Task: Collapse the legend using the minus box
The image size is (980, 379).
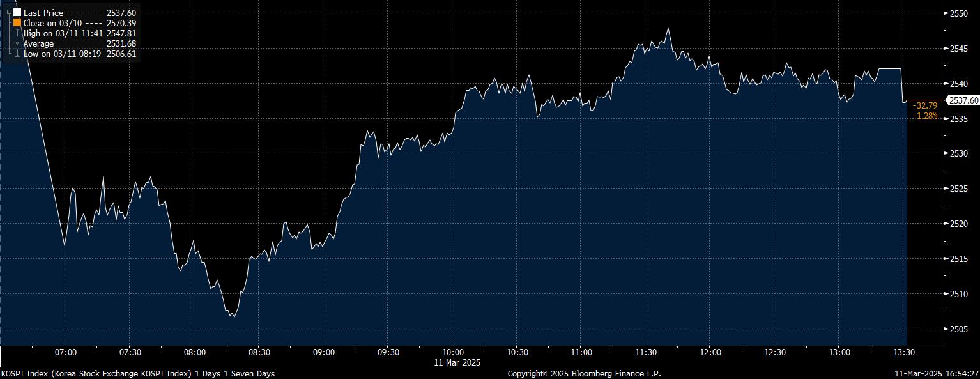Action: point(8,12)
